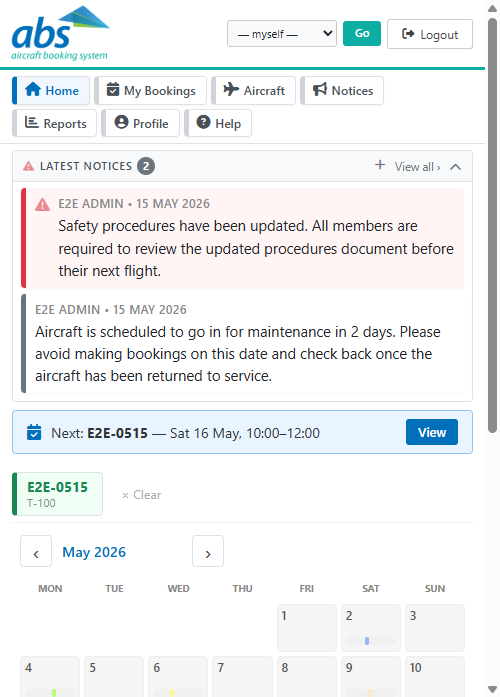
Task: Click the abs aircraft booking system logo
Action: (x=60, y=33)
